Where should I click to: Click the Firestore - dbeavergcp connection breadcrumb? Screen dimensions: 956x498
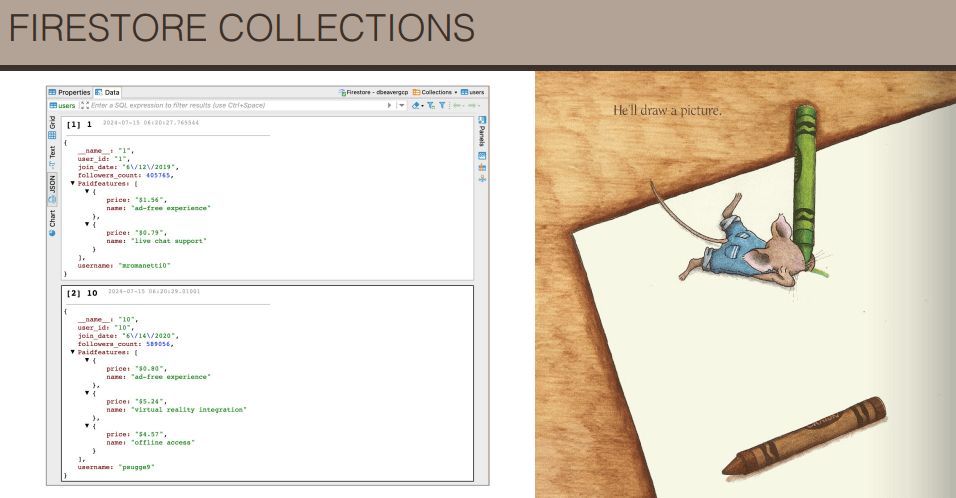pos(373,93)
